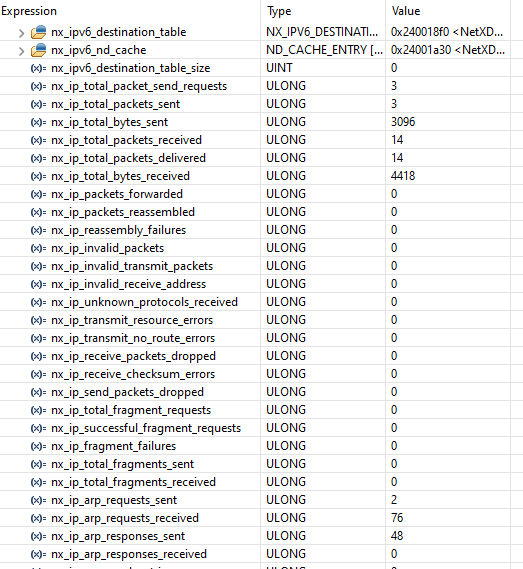Click variable icon beside nx_ip_send_packets_dropped

[x=38, y=392]
